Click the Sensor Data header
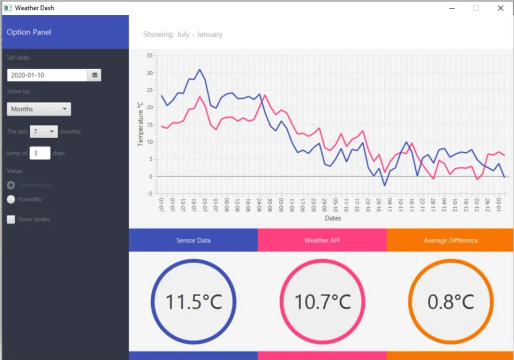Viewport: 514px width, 360px height. click(193, 240)
